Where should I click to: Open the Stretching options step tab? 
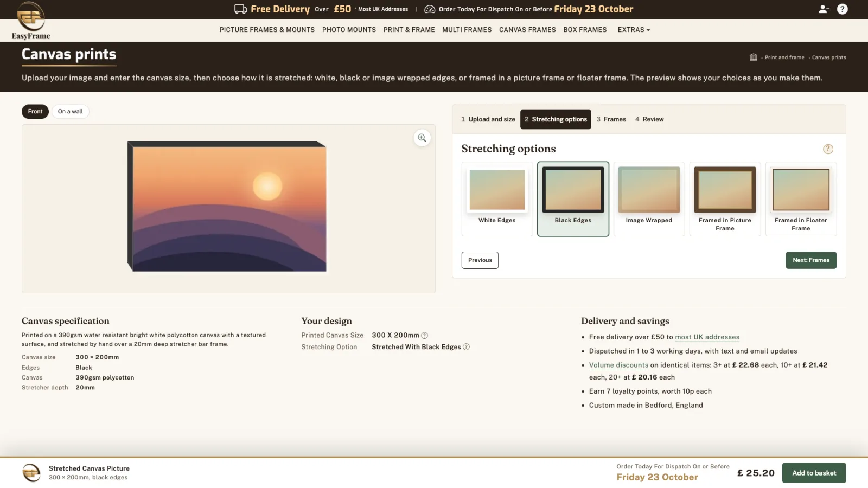tap(556, 119)
